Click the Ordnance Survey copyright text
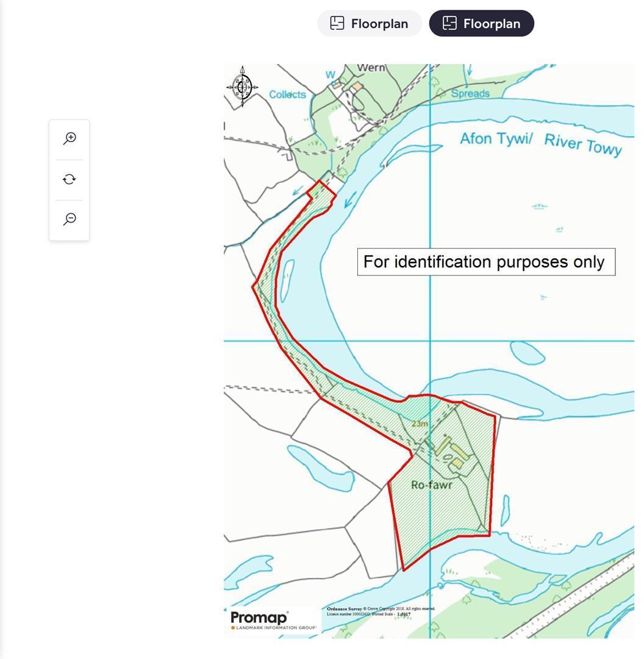Screen dimensions: 644x659 (x=381, y=611)
